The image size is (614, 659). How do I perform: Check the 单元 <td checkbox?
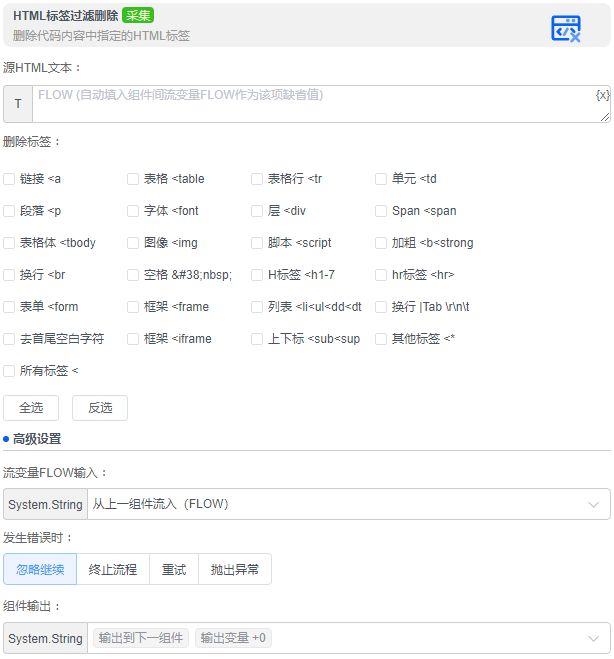pos(381,179)
